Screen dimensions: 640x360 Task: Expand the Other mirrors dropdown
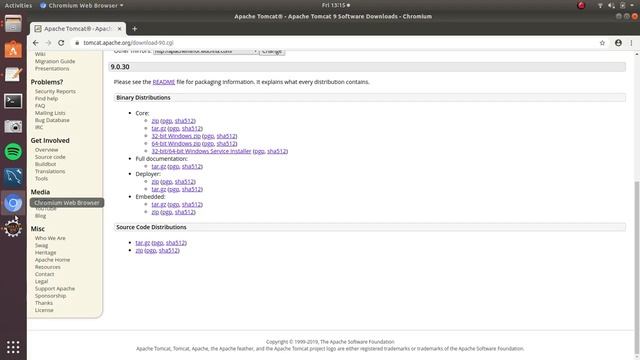click(x=205, y=51)
